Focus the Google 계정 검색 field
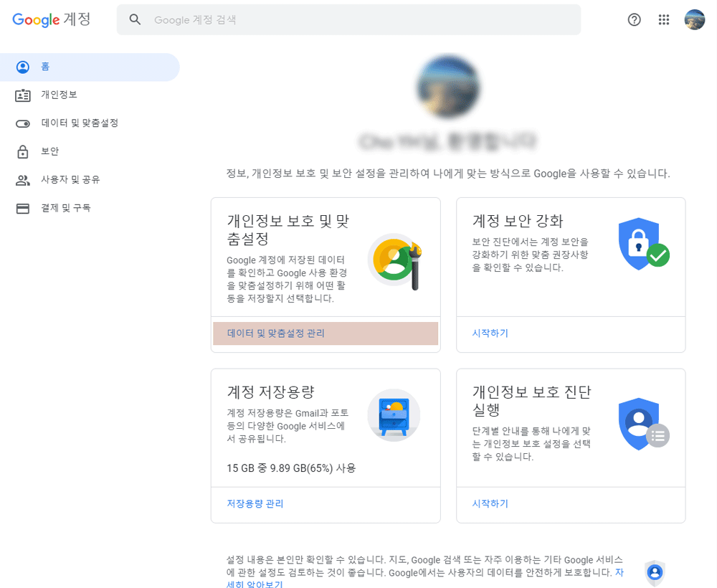The width and height of the screenshot is (717, 588). (x=348, y=19)
